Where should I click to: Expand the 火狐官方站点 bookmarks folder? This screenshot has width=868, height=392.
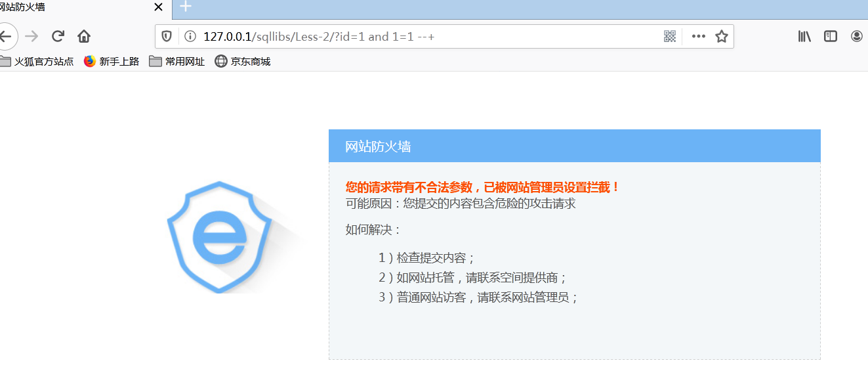coord(37,61)
